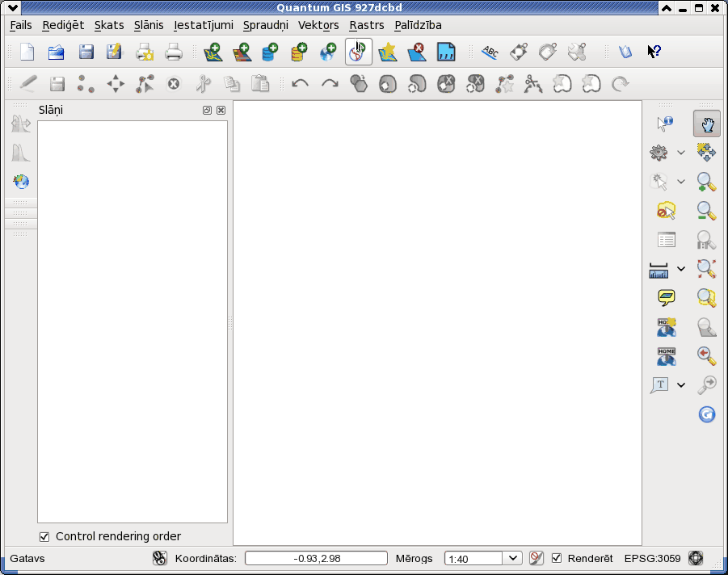Open new print composer icon
Viewport: 728px width, 575px height.
(145, 52)
